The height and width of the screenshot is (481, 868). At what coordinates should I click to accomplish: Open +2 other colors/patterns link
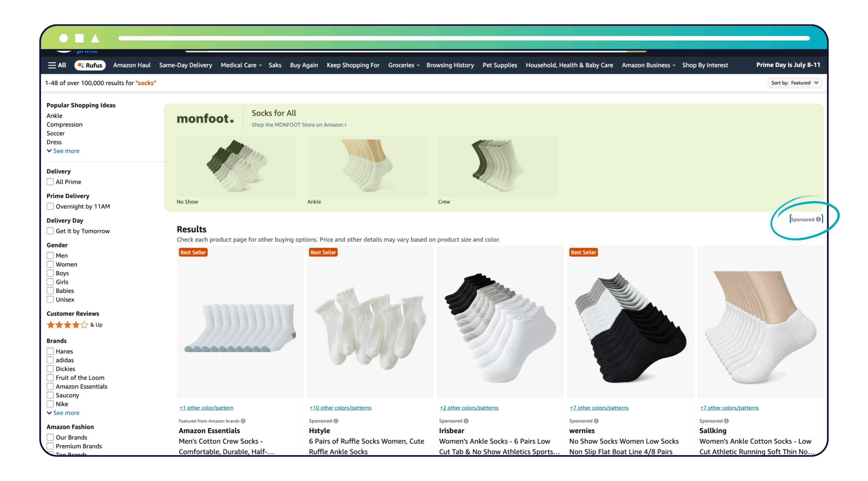click(x=469, y=407)
